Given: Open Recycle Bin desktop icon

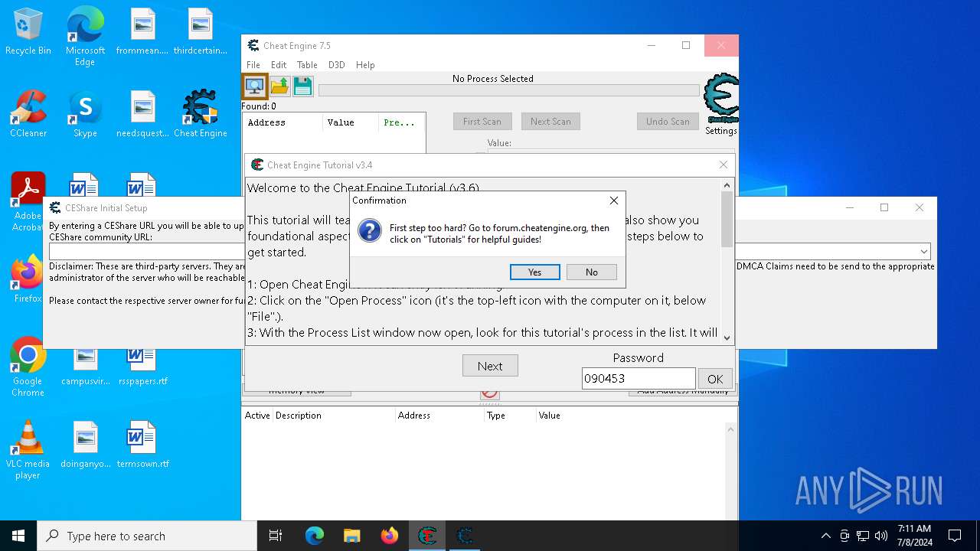Looking at the screenshot, I should (28, 32).
